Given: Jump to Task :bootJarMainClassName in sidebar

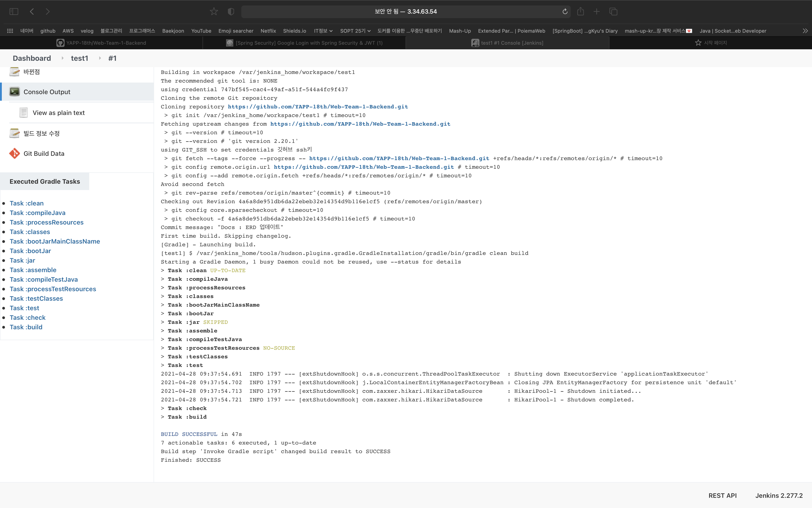Looking at the screenshot, I should coord(55,241).
